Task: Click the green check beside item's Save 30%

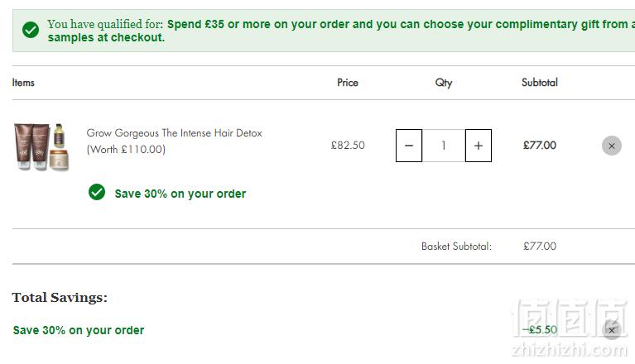Action: point(97,192)
